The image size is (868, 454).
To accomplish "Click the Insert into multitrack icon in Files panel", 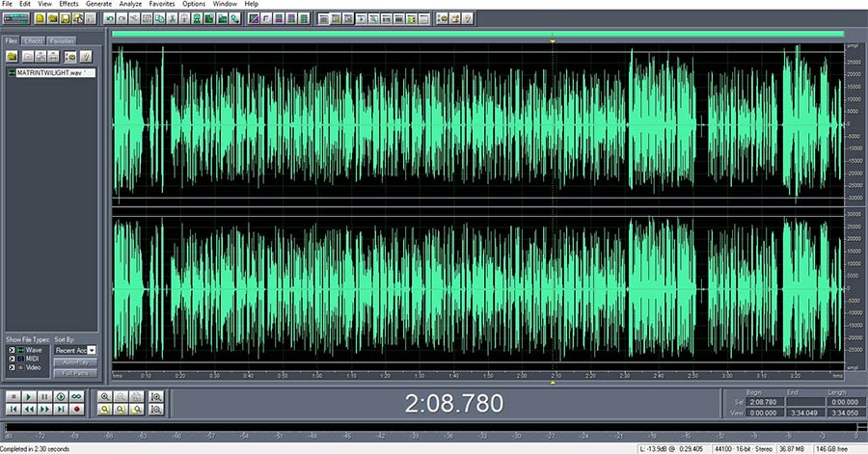I will 41,57.
